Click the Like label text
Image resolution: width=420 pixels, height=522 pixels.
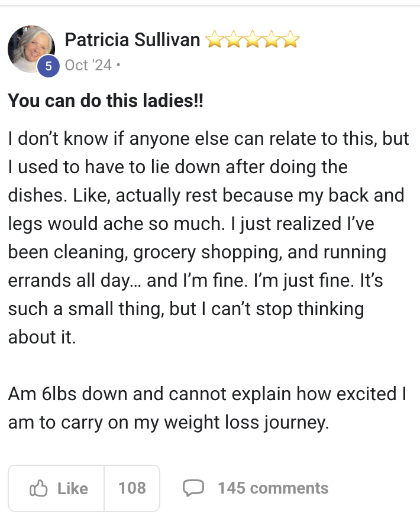coord(73,488)
